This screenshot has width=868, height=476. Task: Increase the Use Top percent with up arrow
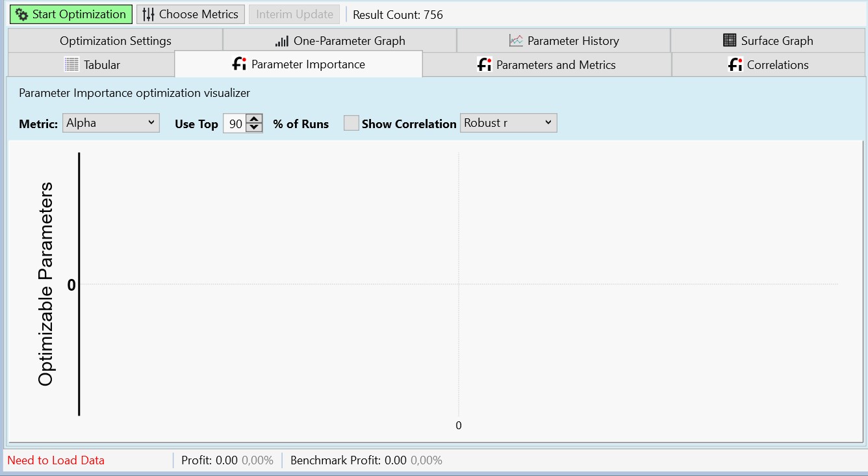[255, 119]
